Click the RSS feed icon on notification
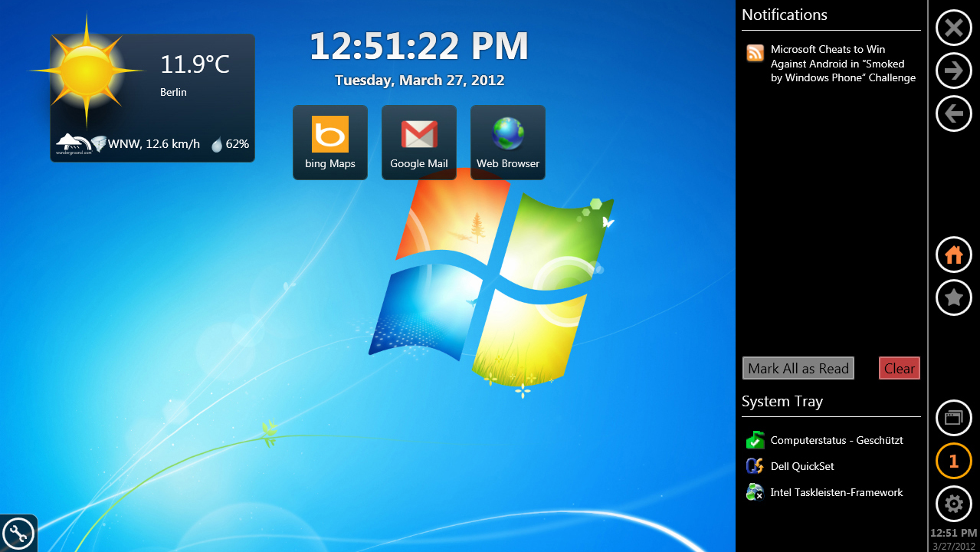980x552 pixels. [755, 53]
